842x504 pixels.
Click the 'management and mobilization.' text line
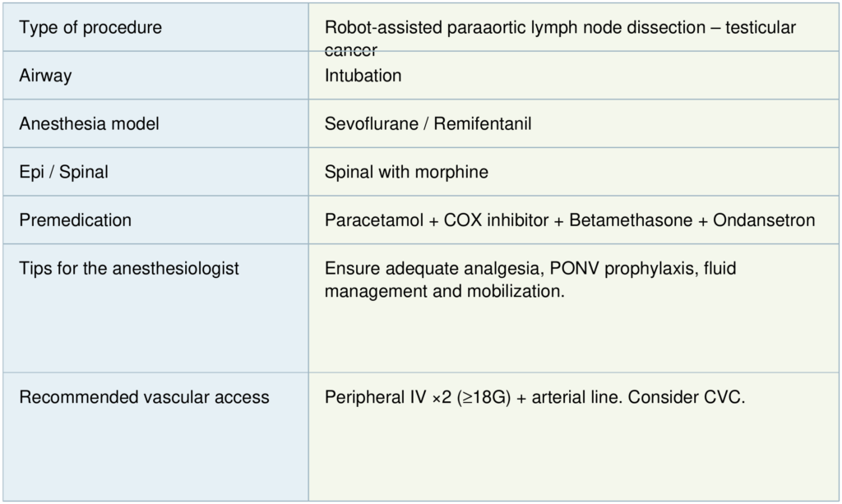coord(445,291)
